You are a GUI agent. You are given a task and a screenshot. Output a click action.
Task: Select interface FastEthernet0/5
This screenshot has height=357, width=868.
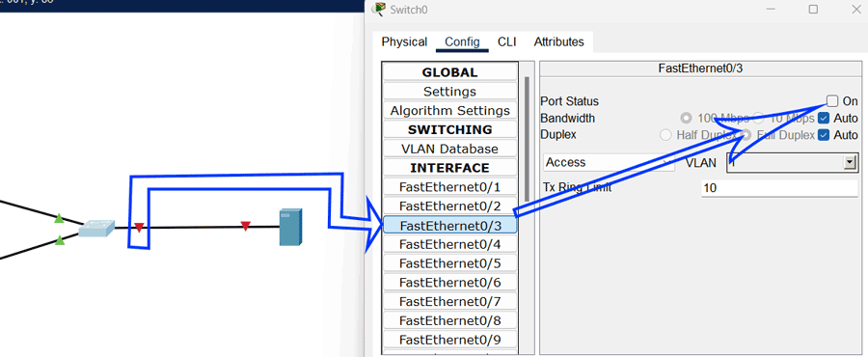[449, 263]
